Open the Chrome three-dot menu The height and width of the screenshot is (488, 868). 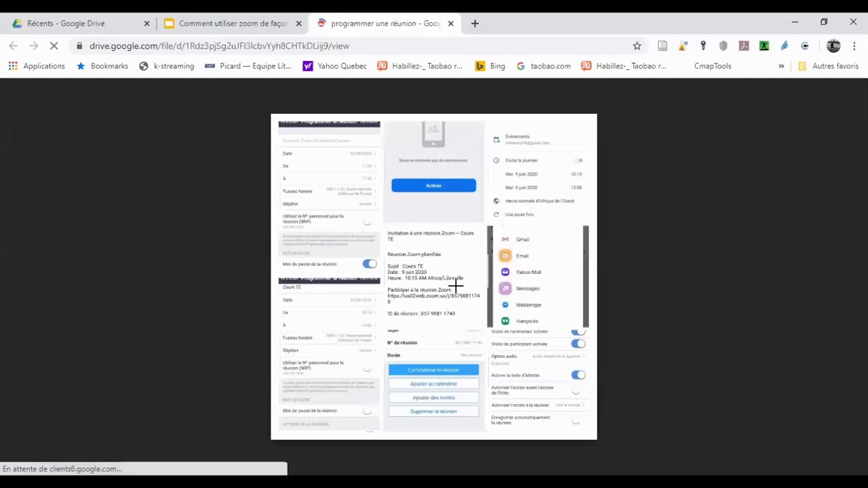[854, 45]
